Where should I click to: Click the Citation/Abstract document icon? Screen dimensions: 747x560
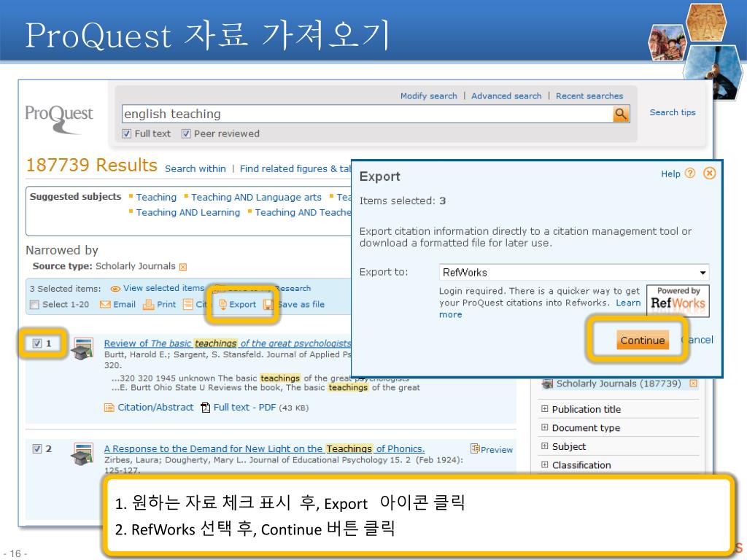point(109,408)
